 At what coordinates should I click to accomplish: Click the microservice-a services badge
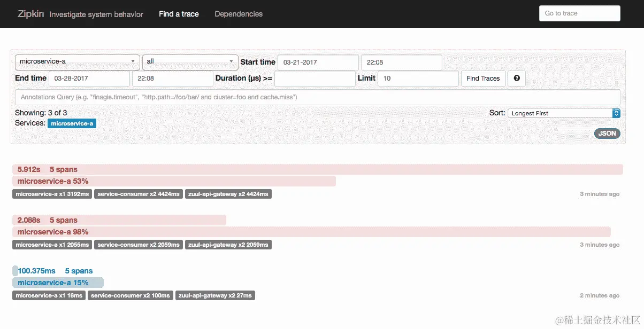[x=72, y=123]
